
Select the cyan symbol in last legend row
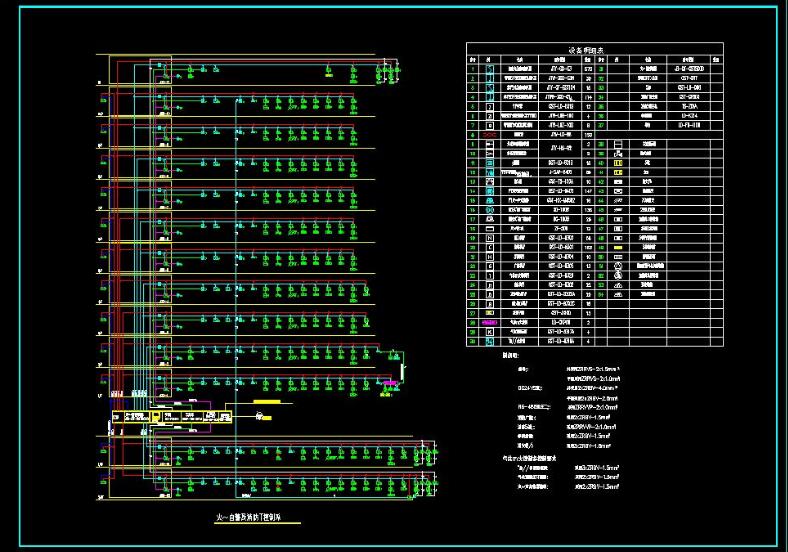(489, 342)
